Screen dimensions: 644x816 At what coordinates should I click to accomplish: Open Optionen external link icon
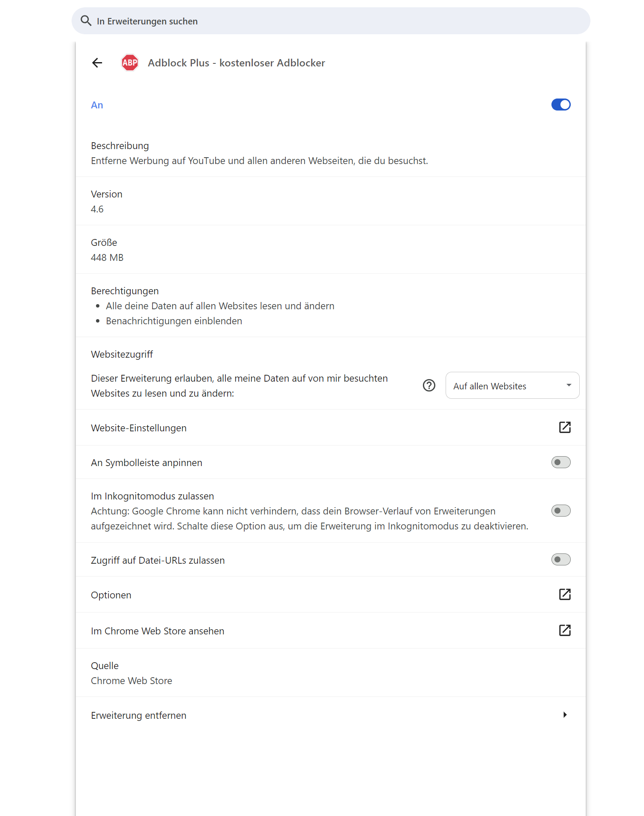point(565,595)
